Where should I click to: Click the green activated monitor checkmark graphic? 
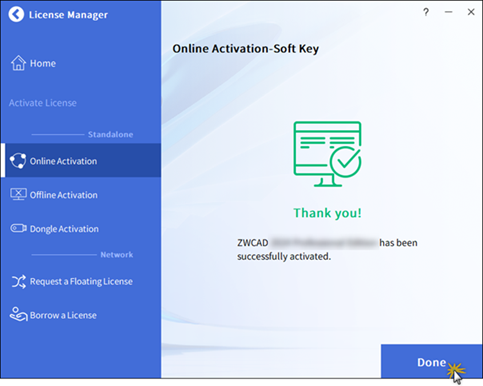click(x=327, y=154)
